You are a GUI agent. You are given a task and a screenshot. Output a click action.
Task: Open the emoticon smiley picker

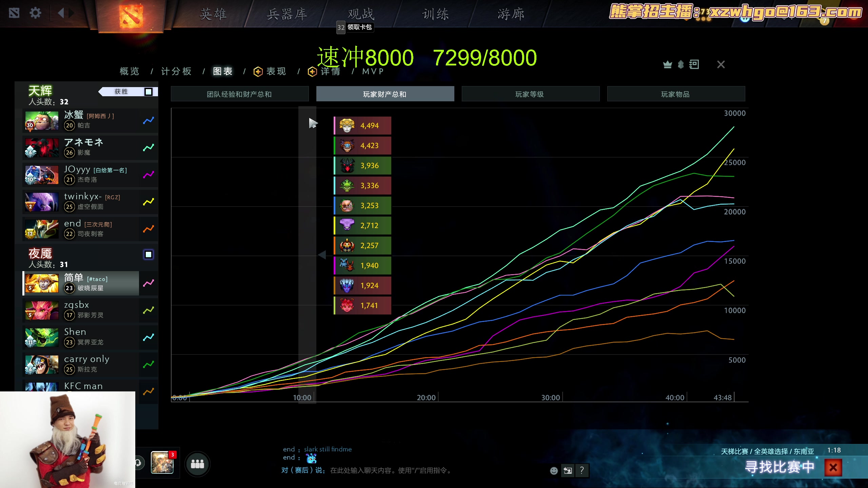[554, 471]
